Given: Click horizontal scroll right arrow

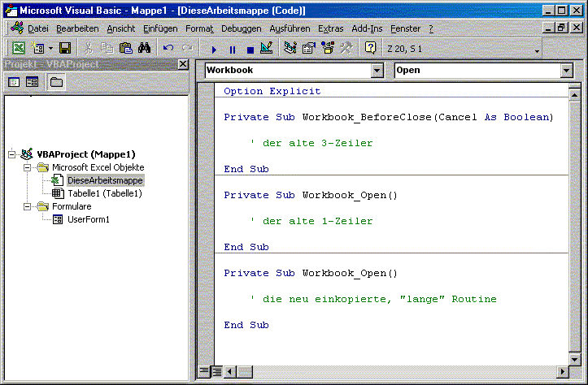Looking at the screenshot, I should [562, 371].
